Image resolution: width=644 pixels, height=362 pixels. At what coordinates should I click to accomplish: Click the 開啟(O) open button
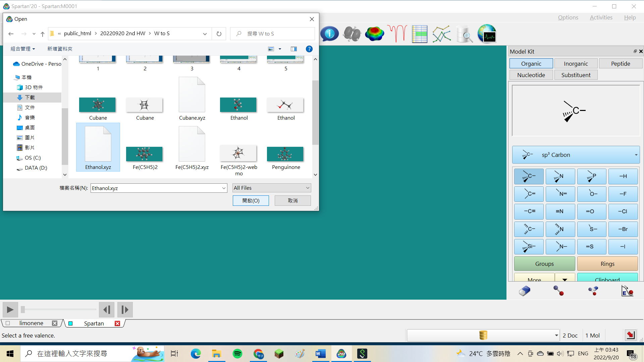(x=251, y=200)
